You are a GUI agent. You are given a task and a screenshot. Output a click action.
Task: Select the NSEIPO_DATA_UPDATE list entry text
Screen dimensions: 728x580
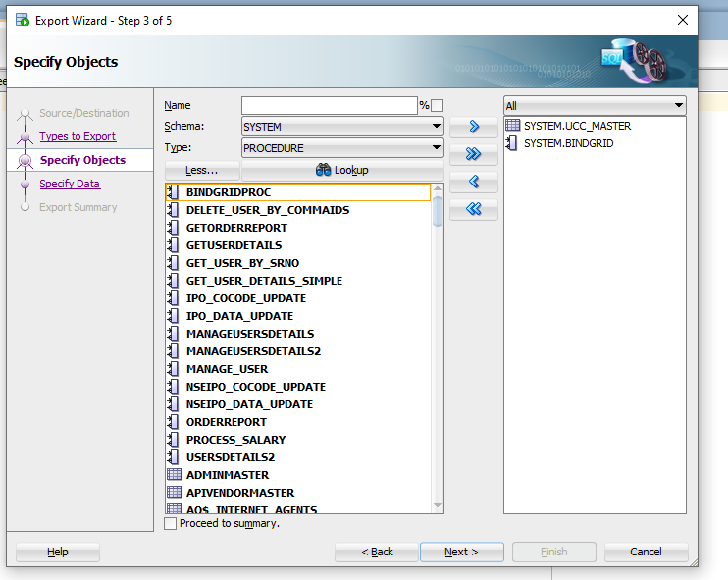(249, 404)
